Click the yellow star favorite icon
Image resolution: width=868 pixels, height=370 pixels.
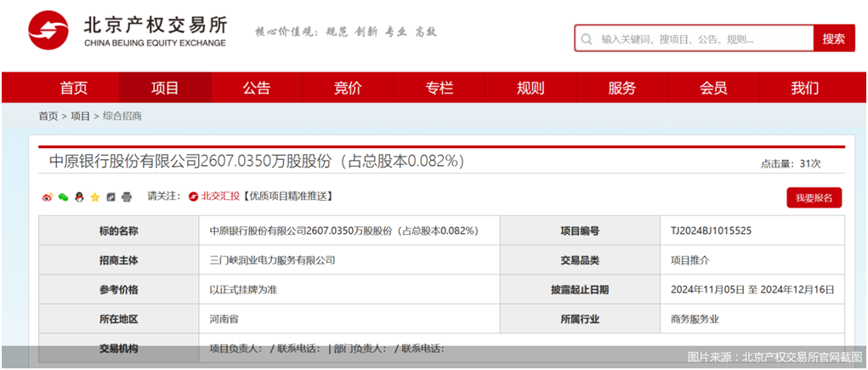tap(94, 196)
